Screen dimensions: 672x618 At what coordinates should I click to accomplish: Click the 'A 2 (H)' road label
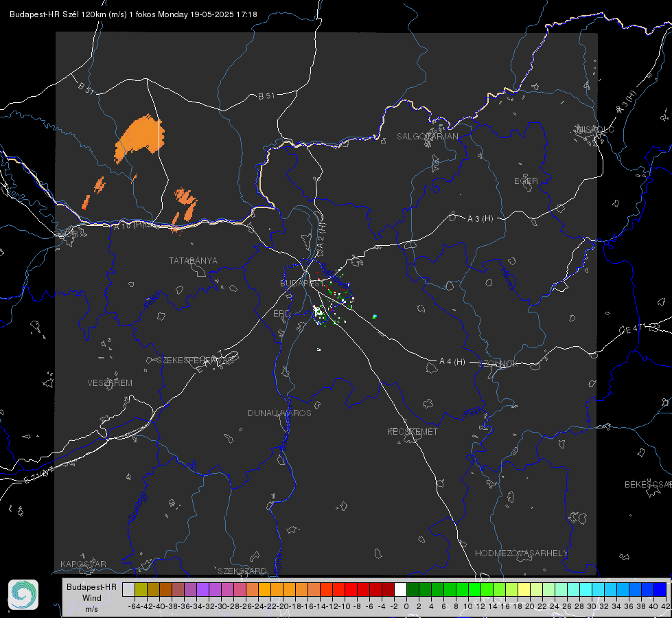321,236
